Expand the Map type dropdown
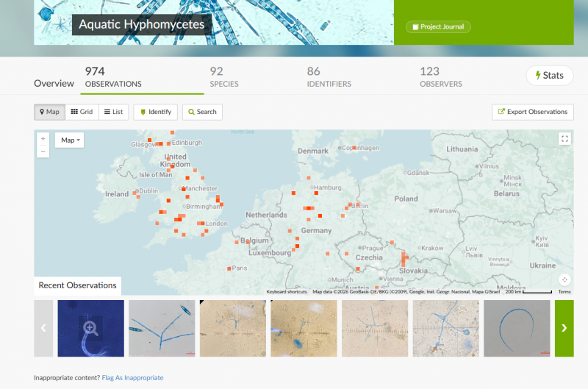The image size is (588, 389). click(x=69, y=140)
